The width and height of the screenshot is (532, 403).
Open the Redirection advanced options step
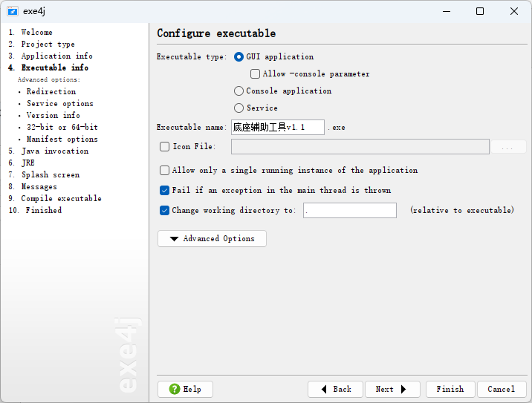pyautogui.click(x=51, y=91)
